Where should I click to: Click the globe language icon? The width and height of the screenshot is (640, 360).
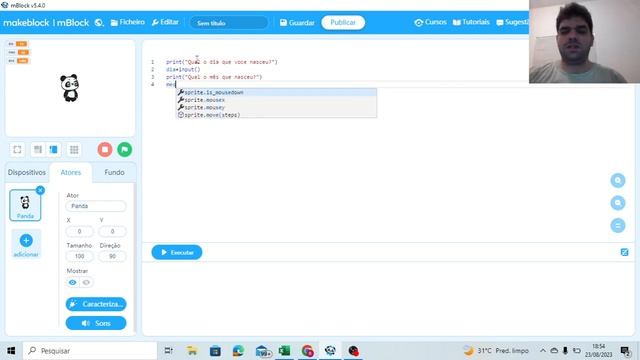point(99,22)
